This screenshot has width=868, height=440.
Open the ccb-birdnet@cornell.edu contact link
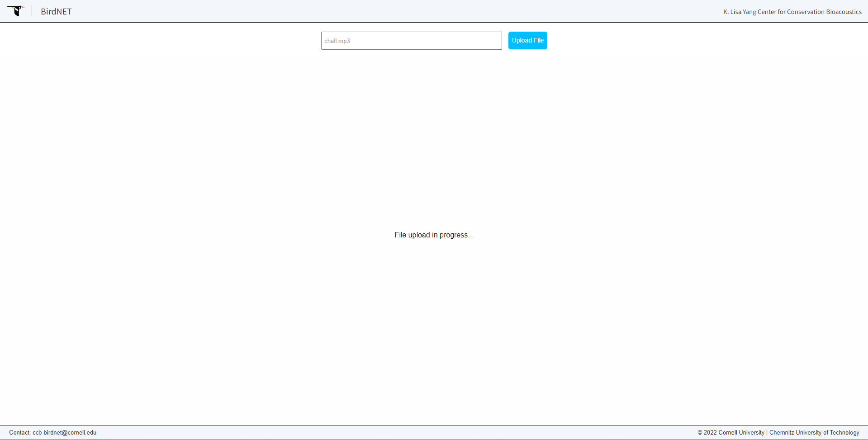pos(64,432)
